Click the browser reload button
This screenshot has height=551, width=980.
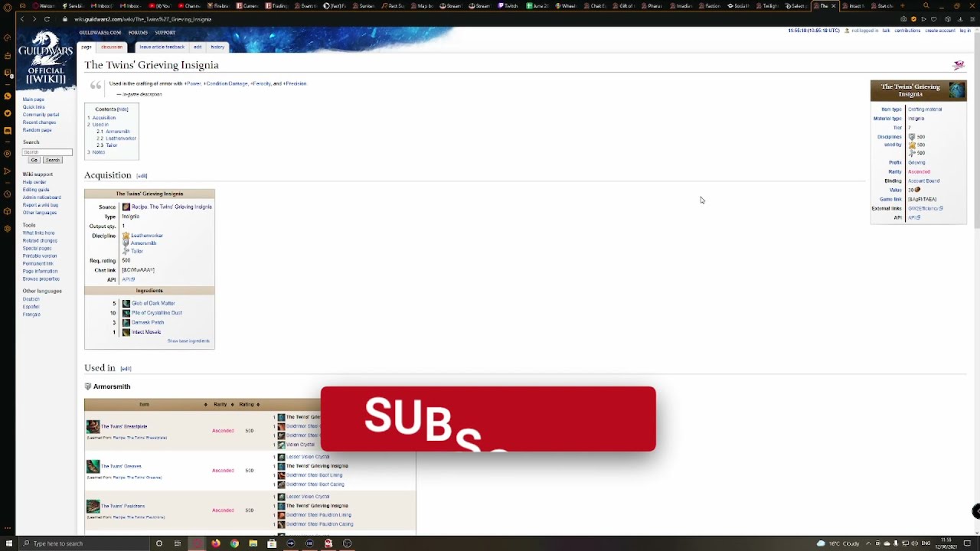tap(47, 19)
